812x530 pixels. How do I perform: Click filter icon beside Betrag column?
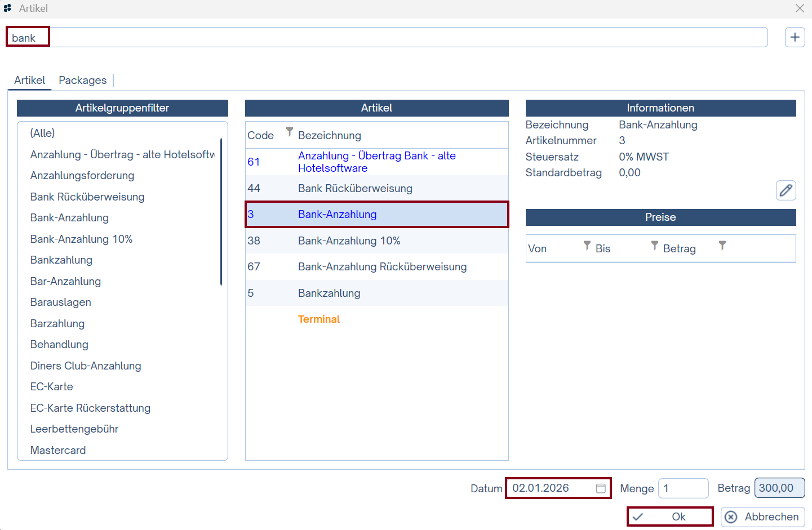pyautogui.click(x=722, y=246)
